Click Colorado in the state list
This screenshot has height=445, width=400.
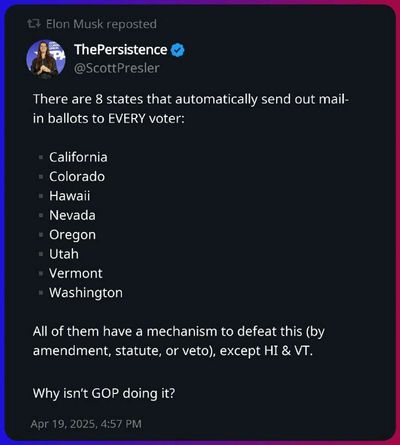click(x=77, y=176)
